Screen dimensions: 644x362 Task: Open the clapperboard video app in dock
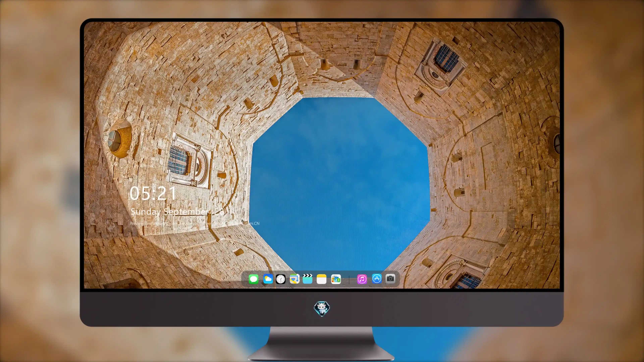point(308,279)
